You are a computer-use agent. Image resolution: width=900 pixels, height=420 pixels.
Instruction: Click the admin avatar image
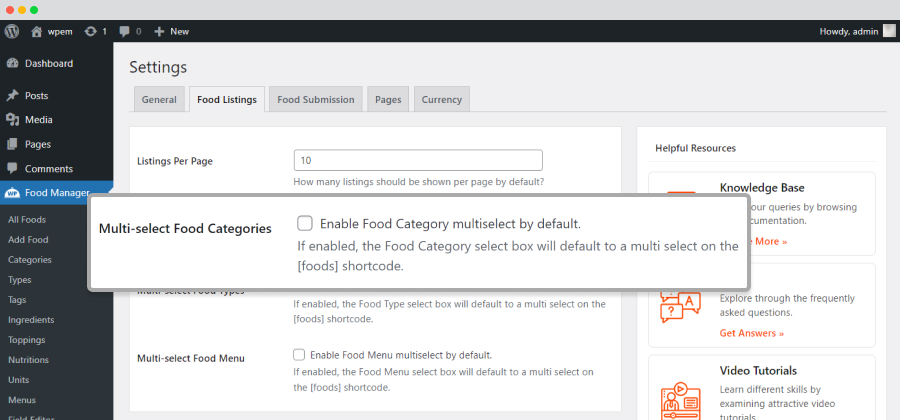pyautogui.click(x=889, y=32)
